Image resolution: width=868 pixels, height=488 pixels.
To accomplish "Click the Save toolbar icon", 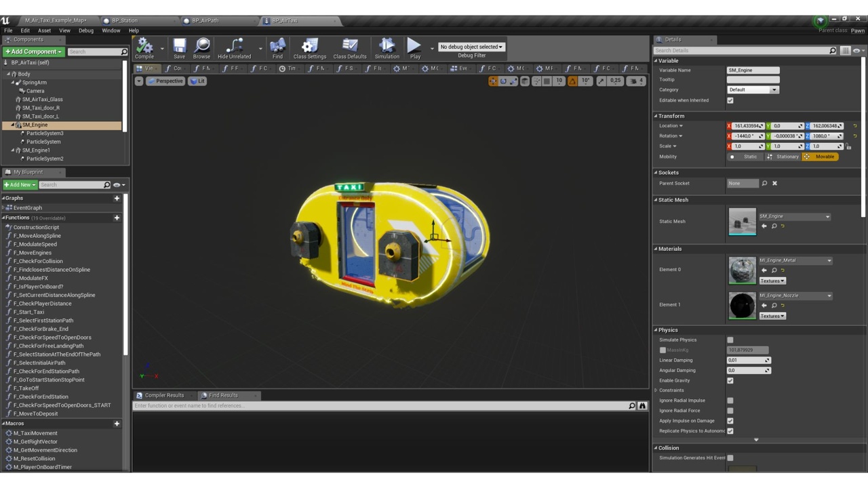I will pos(179,47).
